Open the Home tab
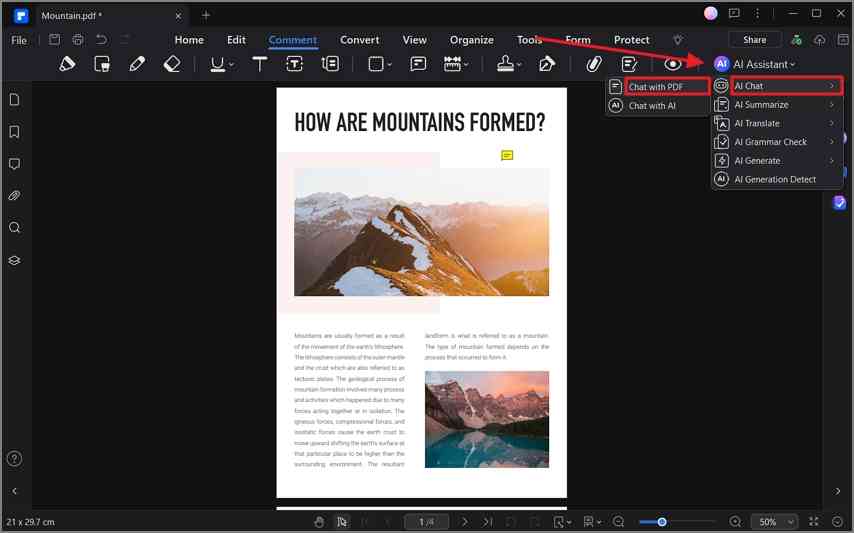The width and height of the screenshot is (854, 533). [189, 40]
